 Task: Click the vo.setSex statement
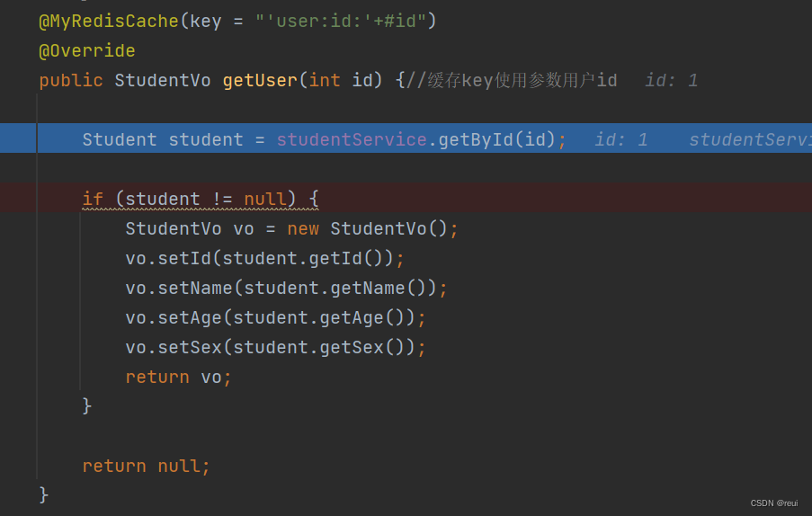click(275, 347)
